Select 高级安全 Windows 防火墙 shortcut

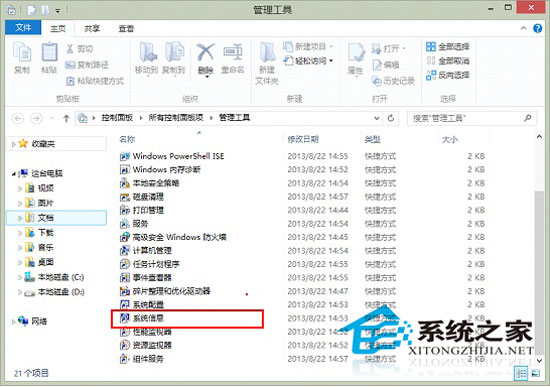[x=173, y=237]
